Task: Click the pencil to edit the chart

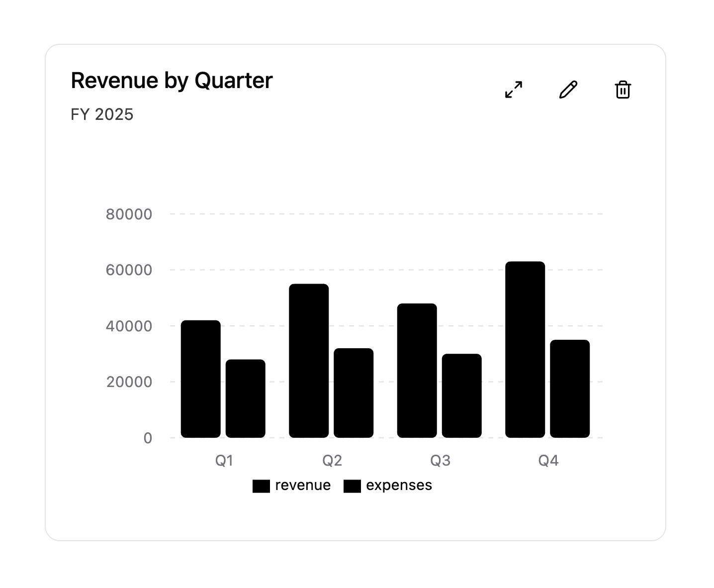Action: [568, 90]
